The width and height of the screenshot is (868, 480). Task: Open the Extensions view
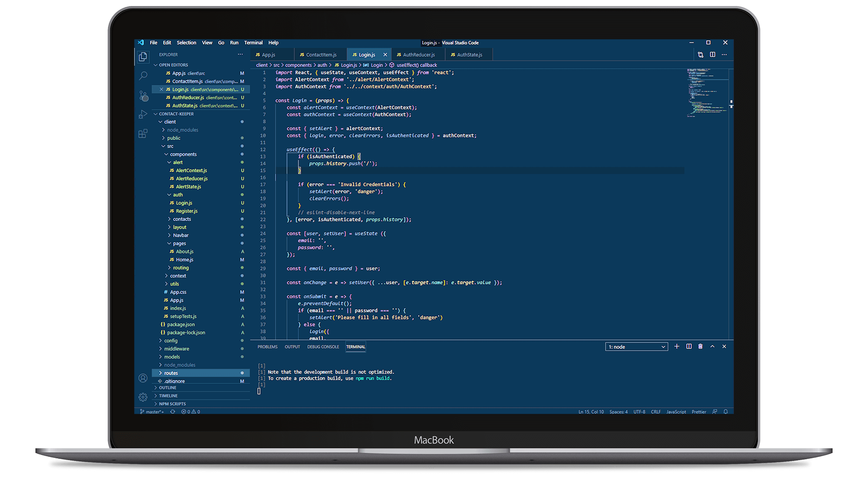(143, 134)
